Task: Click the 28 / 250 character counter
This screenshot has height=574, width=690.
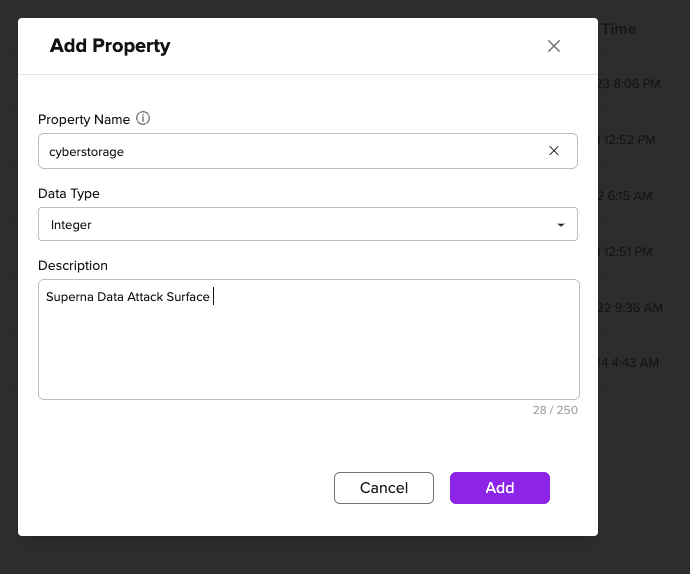Action: [555, 410]
